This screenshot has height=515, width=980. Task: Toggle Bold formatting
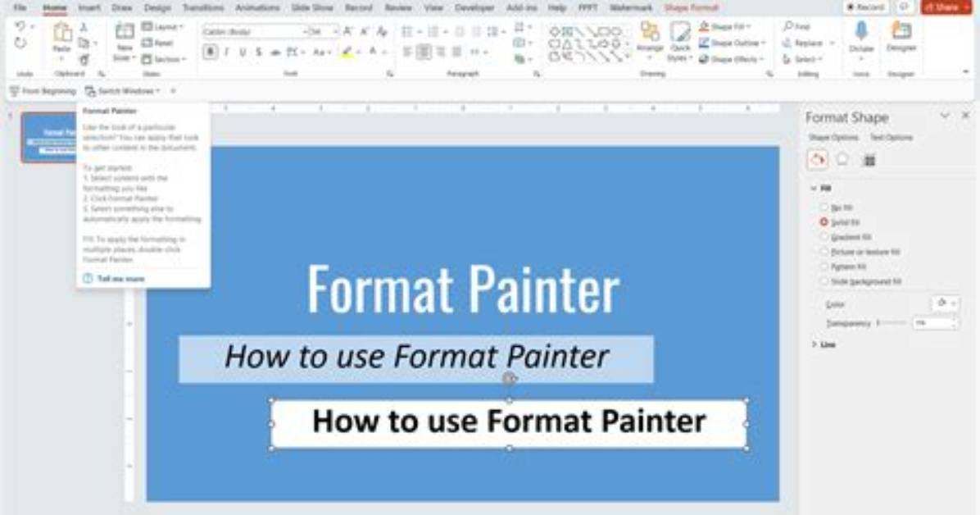pos(210,52)
